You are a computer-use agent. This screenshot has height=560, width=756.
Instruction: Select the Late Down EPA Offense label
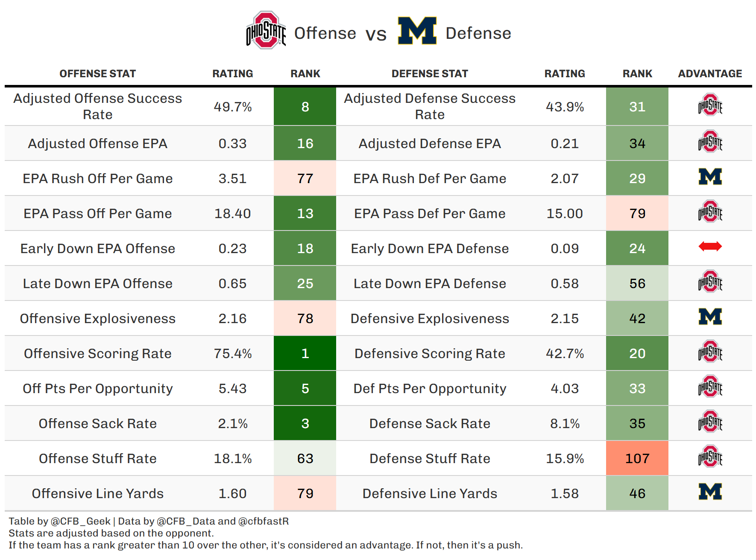(97, 283)
